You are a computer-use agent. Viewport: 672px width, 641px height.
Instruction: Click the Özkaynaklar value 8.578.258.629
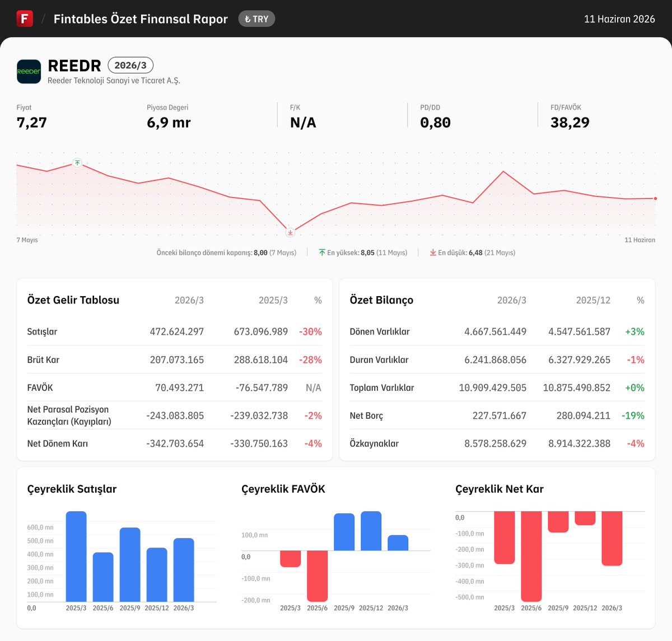pos(495,443)
